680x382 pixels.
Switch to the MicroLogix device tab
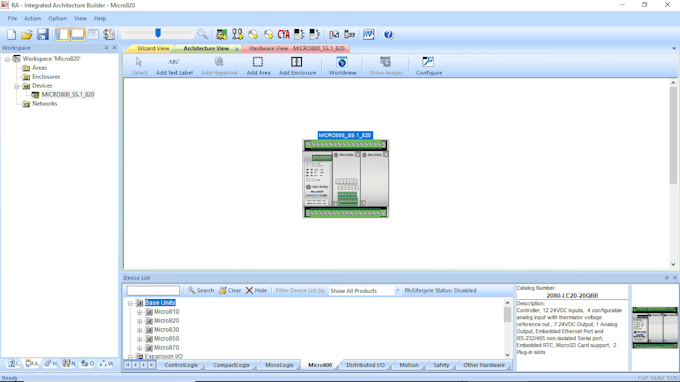(279, 365)
